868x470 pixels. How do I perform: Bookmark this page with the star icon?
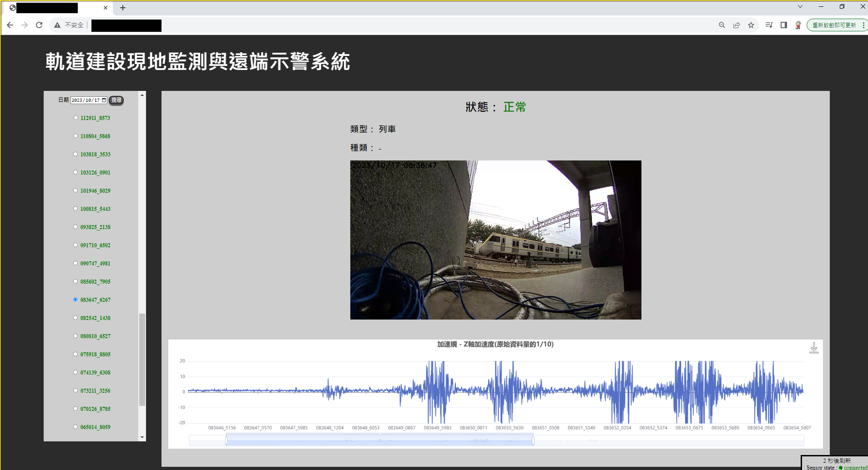(x=751, y=25)
